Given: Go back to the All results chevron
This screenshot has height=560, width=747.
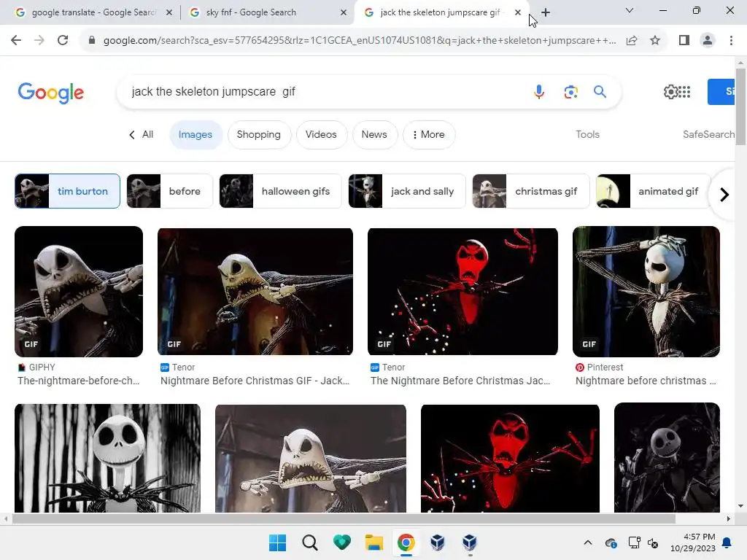Looking at the screenshot, I should [141, 135].
